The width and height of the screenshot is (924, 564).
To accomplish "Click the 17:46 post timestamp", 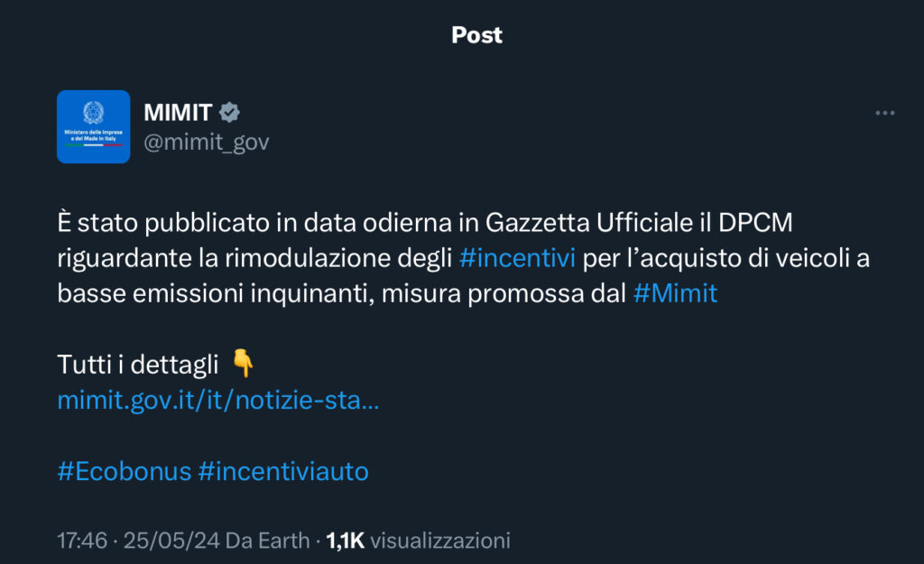I will pos(82,541).
